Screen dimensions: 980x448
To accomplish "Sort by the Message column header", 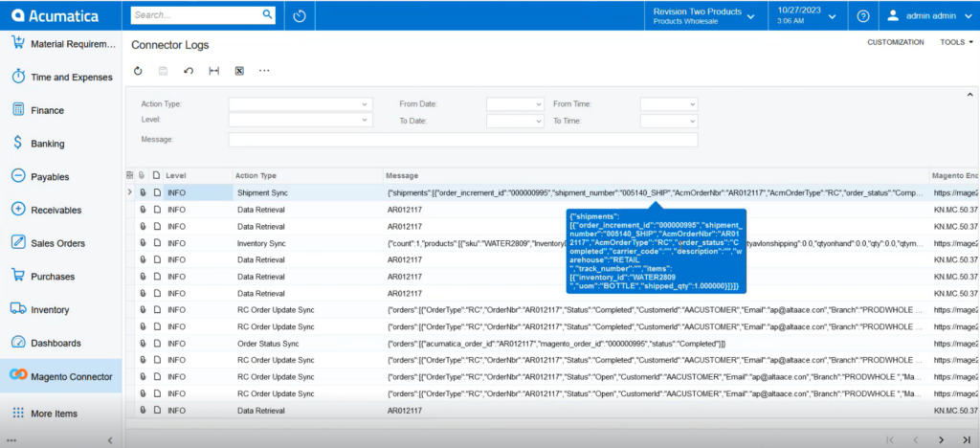I will point(656,175).
